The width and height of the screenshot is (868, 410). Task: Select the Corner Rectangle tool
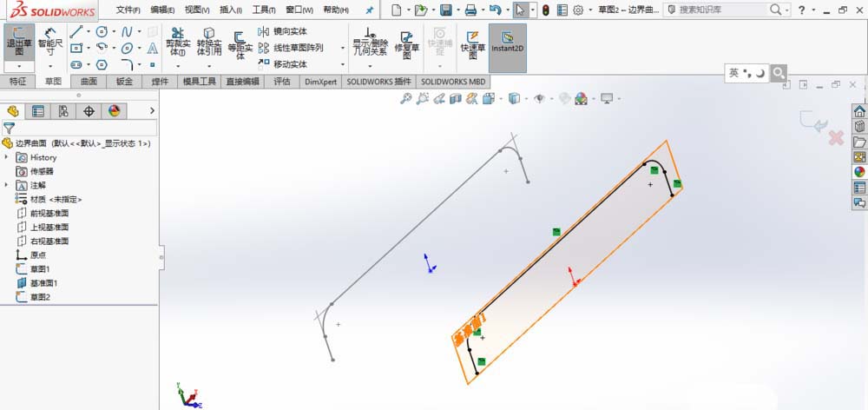click(76, 48)
